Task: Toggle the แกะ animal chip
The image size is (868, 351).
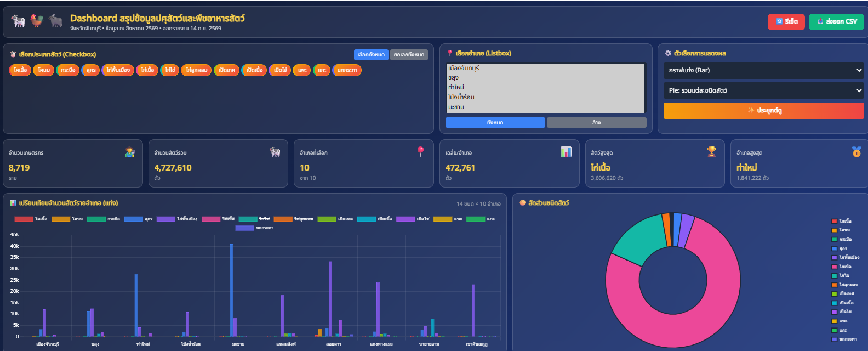Action: (x=322, y=70)
